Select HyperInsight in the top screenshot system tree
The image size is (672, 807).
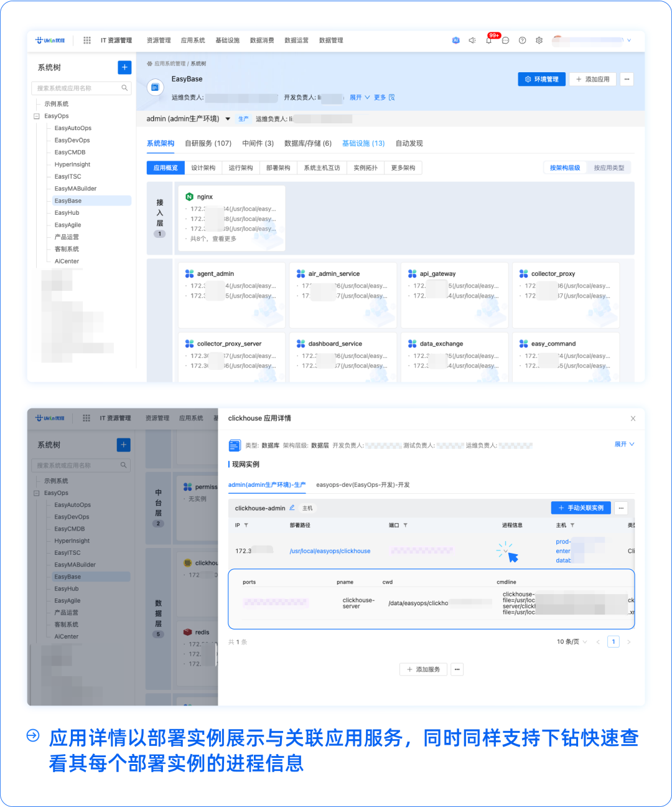pos(72,164)
